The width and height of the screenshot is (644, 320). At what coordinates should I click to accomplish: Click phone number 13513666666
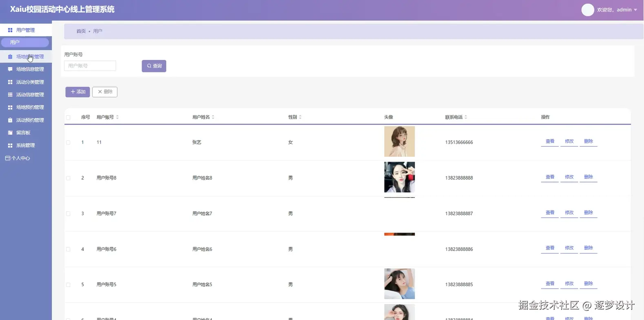(x=459, y=142)
